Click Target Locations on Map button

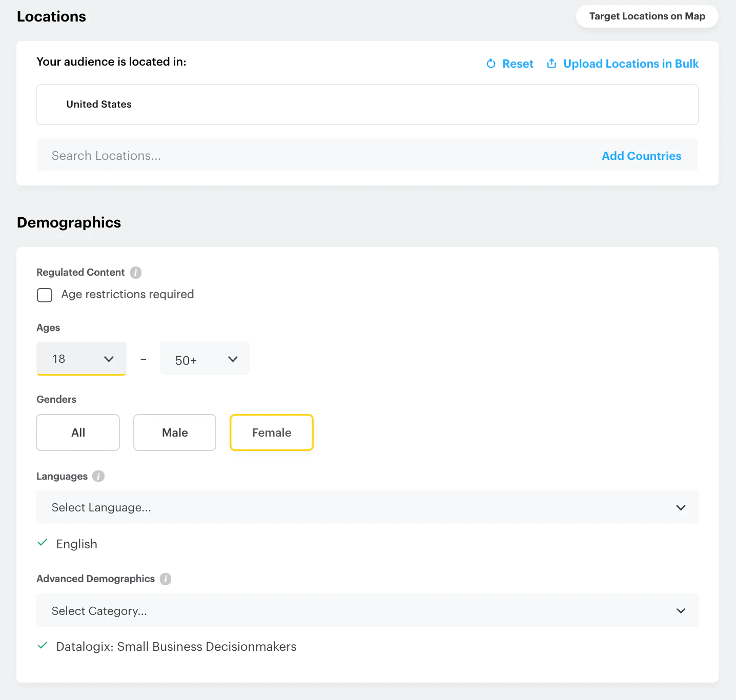pos(647,16)
